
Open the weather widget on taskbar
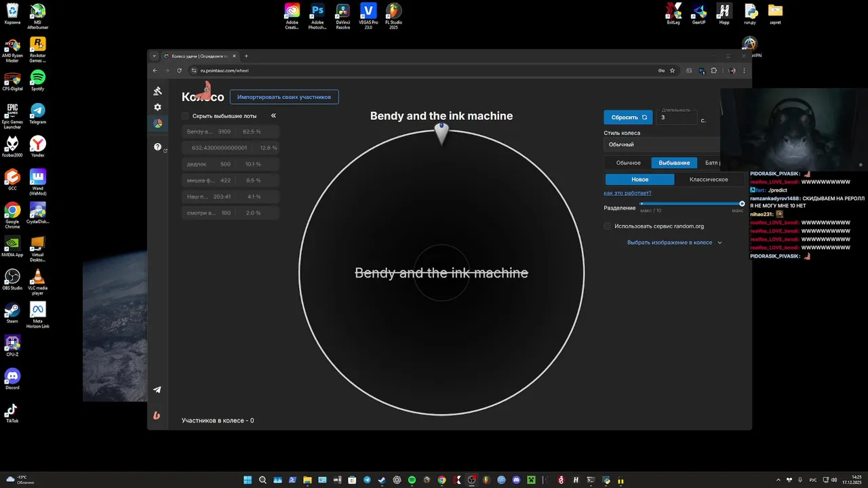[20, 479]
